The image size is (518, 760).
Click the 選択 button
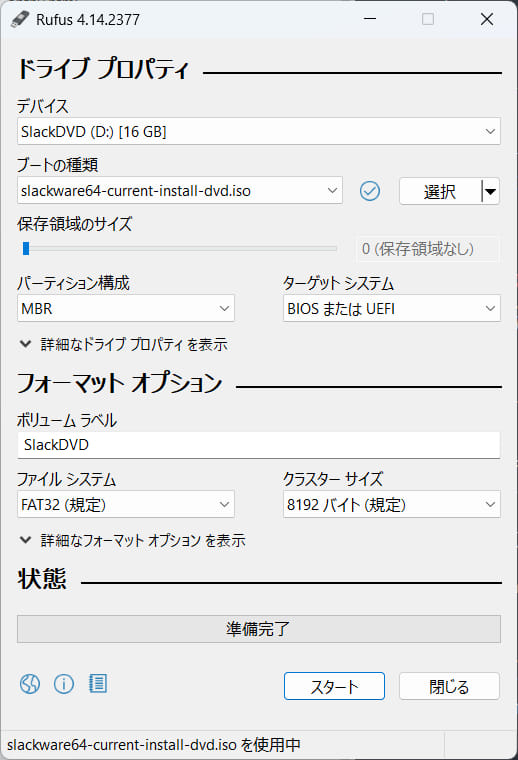pos(440,191)
